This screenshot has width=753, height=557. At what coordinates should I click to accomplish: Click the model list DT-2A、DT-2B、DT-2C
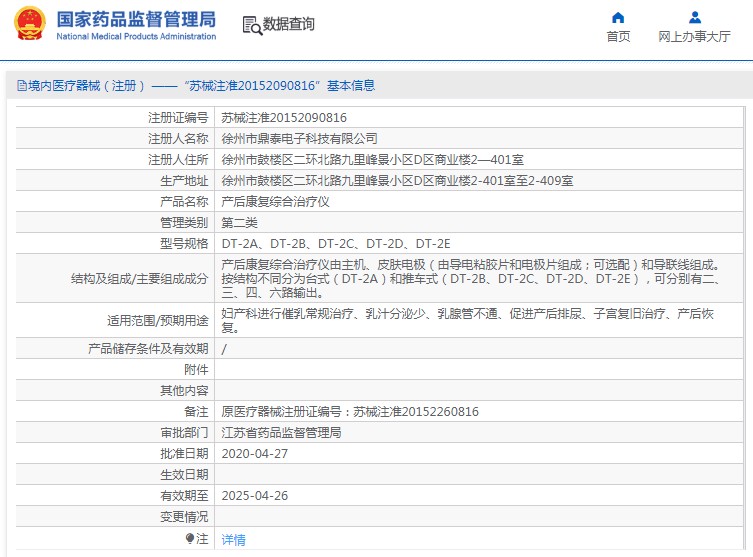point(336,244)
